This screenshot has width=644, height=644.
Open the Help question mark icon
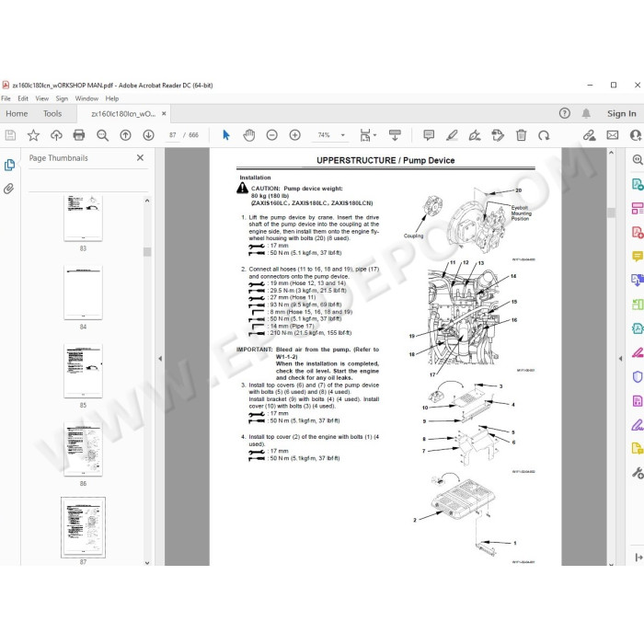[x=565, y=113]
